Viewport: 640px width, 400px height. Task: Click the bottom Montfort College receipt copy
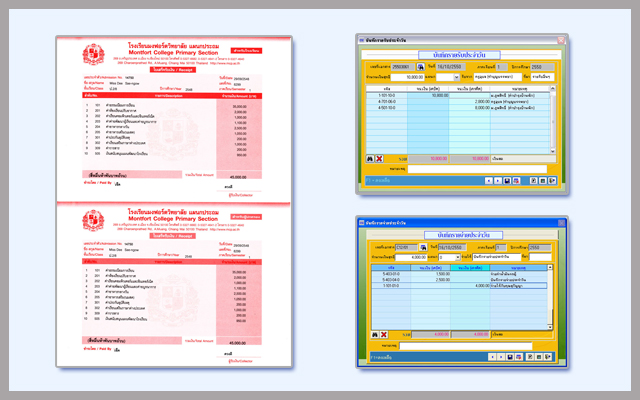click(x=173, y=285)
